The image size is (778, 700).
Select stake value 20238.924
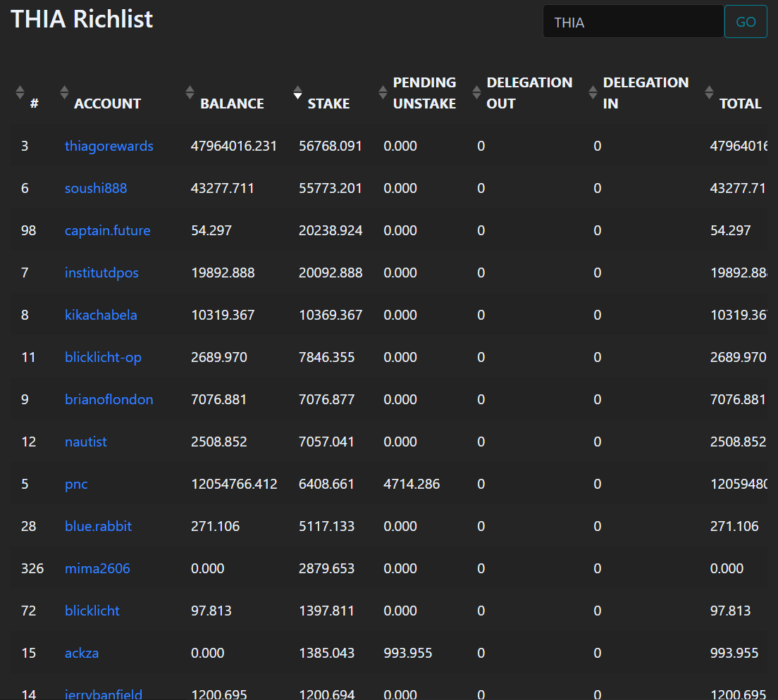pos(331,230)
